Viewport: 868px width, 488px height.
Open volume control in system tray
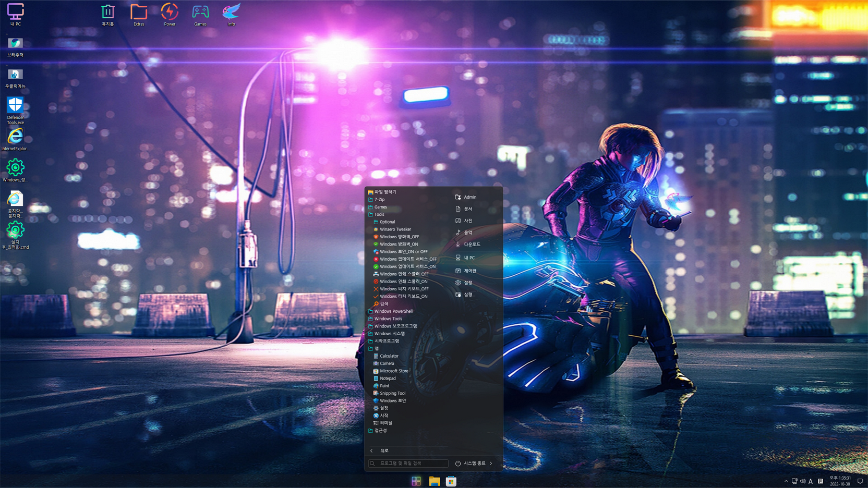pos(803,481)
